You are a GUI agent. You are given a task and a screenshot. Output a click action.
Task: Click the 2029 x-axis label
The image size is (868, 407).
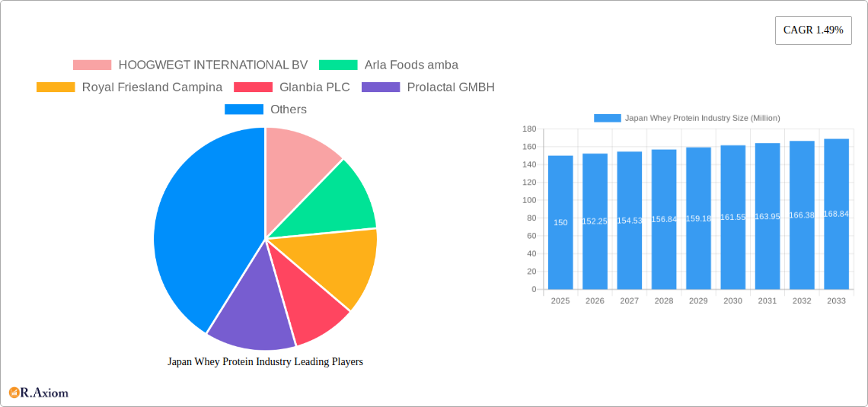[699, 300]
